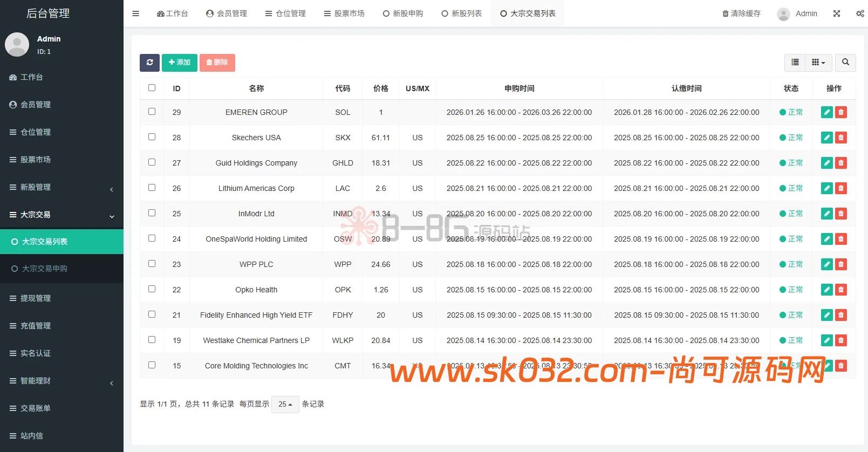Click the red 删除 button
This screenshot has width=868, height=452.
point(217,63)
